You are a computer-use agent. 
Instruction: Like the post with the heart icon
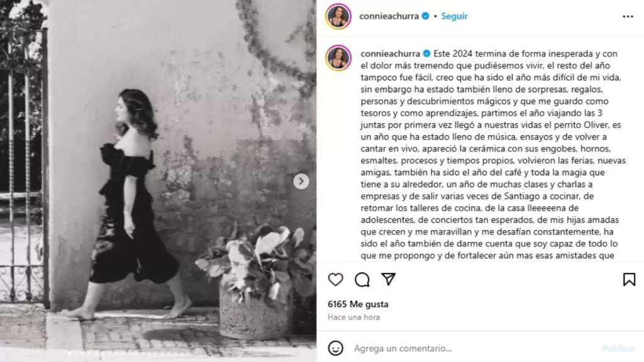click(336, 280)
